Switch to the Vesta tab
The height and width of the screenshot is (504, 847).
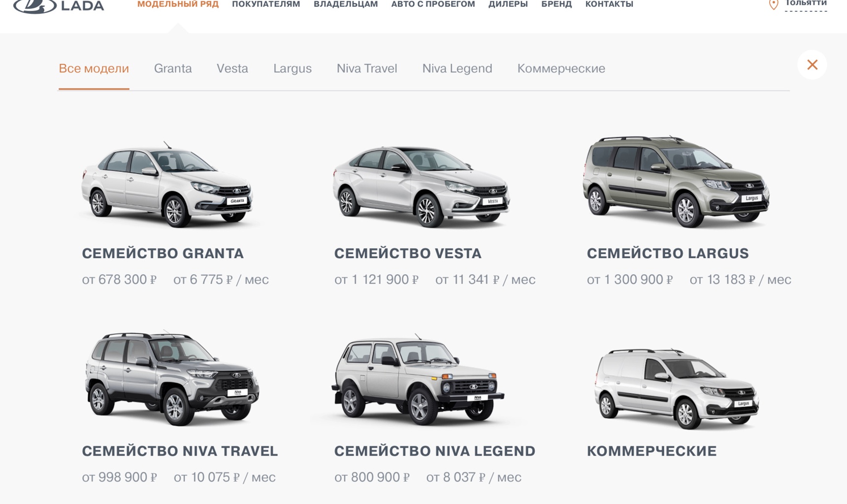click(232, 68)
